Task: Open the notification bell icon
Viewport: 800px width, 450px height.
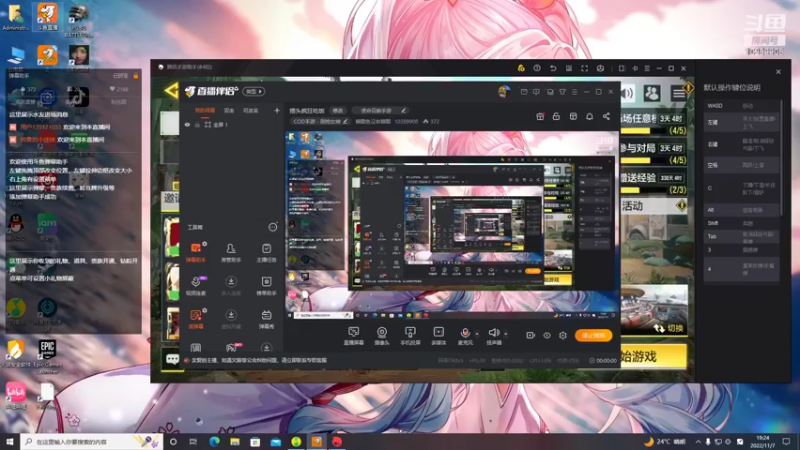Action: pos(589,116)
